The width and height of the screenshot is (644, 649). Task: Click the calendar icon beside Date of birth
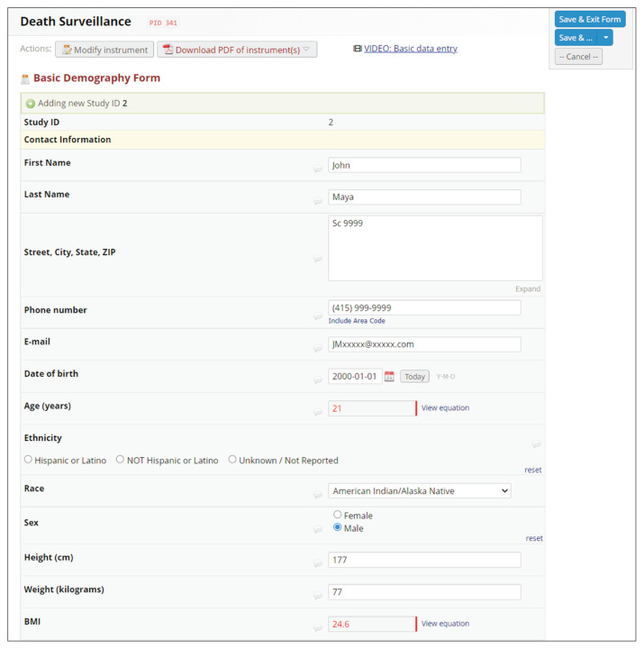[x=389, y=377]
